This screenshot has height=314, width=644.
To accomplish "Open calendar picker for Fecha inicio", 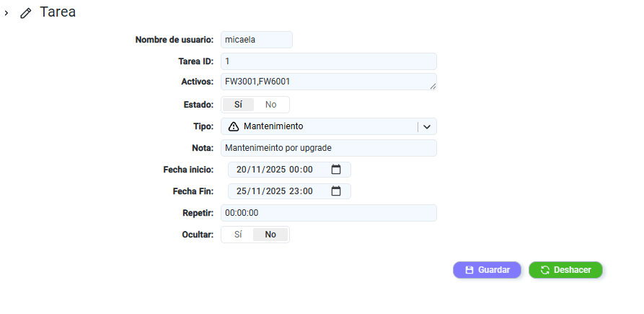I will point(336,170).
